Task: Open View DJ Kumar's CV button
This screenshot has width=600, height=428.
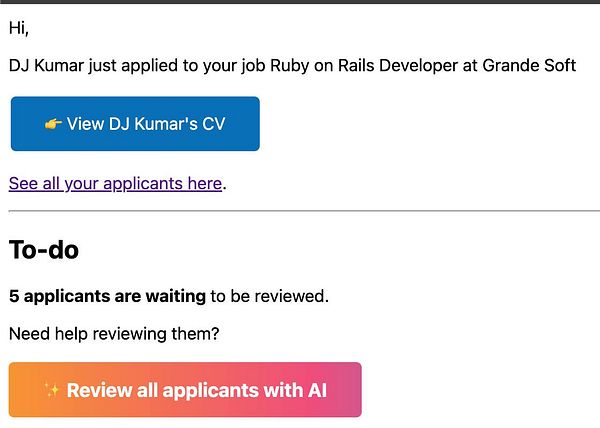Action: click(x=135, y=124)
